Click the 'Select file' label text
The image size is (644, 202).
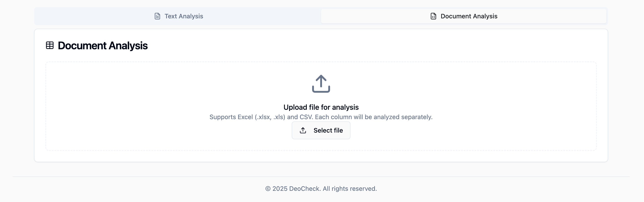(328, 130)
